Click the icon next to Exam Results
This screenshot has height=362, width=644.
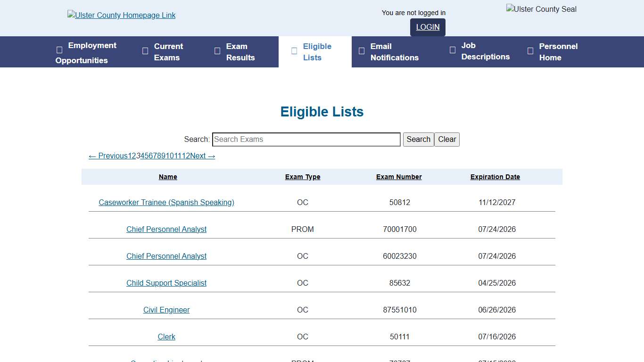217,51
